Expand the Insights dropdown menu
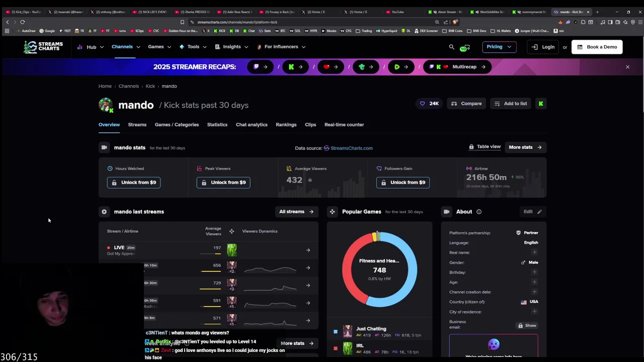Image resolution: width=644 pixels, height=362 pixels. (231, 47)
